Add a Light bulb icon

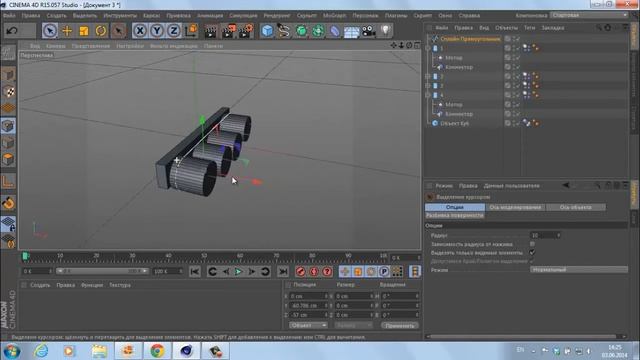pos(385,31)
